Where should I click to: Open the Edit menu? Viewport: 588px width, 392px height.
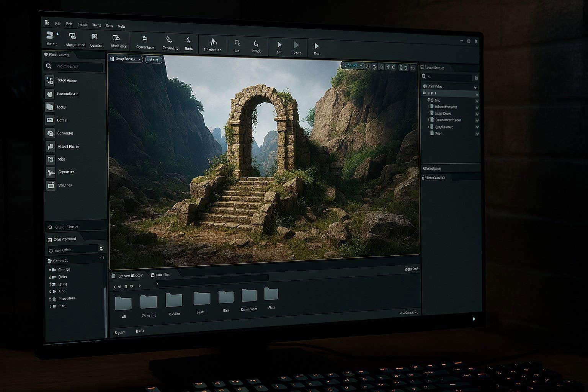69,24
